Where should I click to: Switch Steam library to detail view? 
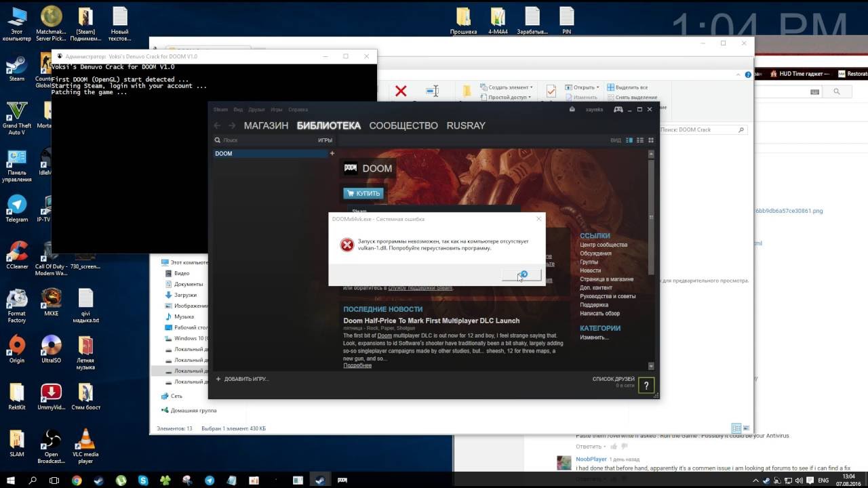pos(629,140)
